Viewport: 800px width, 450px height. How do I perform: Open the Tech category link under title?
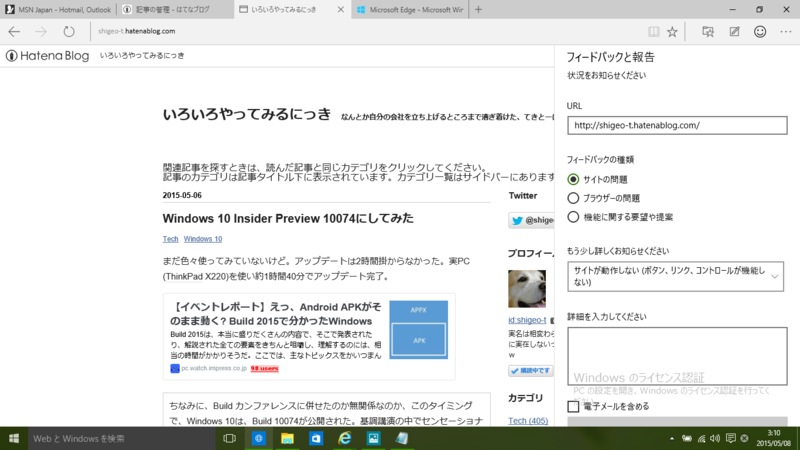pos(170,239)
